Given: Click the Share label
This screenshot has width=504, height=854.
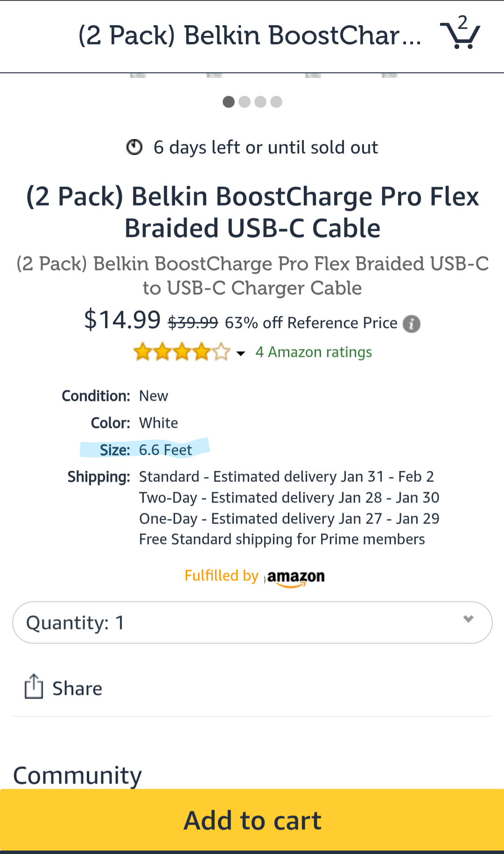Looking at the screenshot, I should (77, 689).
